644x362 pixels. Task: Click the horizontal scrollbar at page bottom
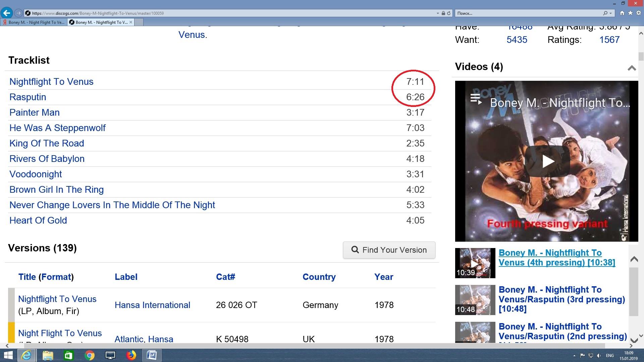click(x=302, y=346)
